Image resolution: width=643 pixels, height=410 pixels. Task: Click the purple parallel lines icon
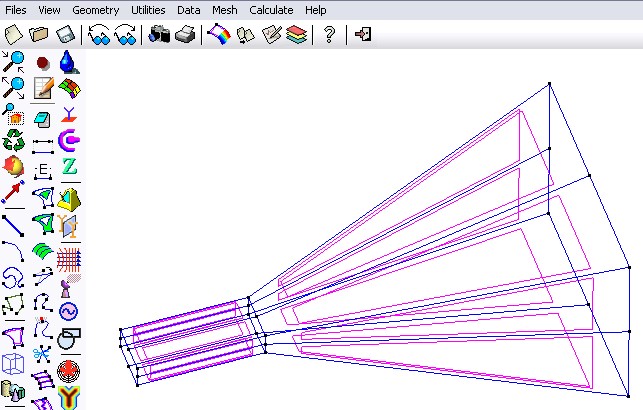[43, 380]
